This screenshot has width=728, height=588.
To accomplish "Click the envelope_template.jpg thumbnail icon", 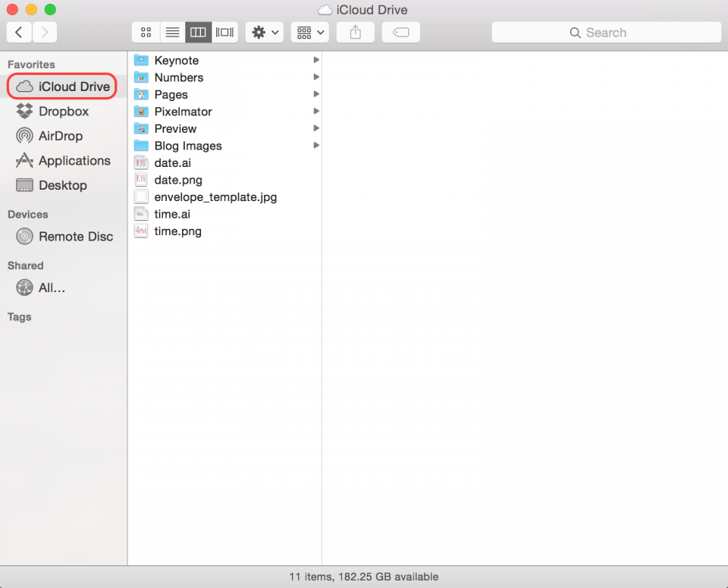I will click(141, 197).
